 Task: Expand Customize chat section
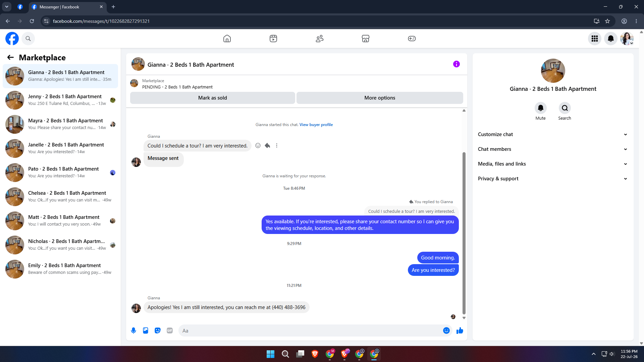pos(553,134)
